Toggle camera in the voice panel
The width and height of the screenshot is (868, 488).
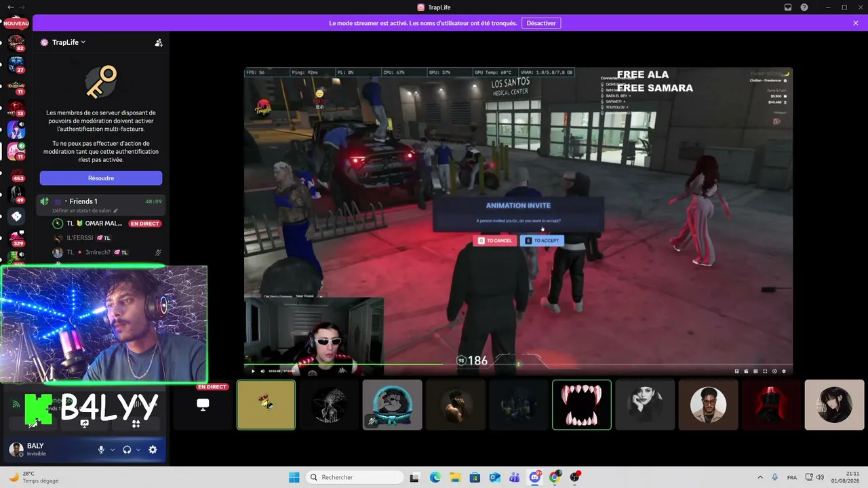pos(33,423)
